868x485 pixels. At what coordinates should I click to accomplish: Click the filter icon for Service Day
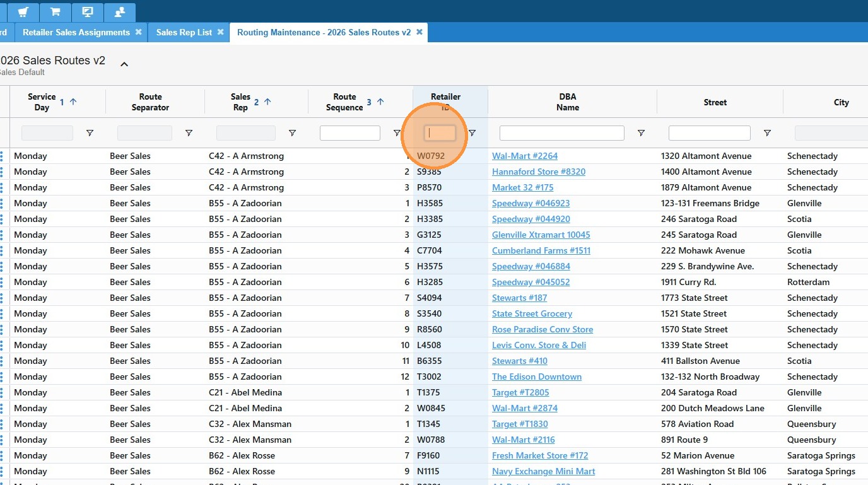90,133
